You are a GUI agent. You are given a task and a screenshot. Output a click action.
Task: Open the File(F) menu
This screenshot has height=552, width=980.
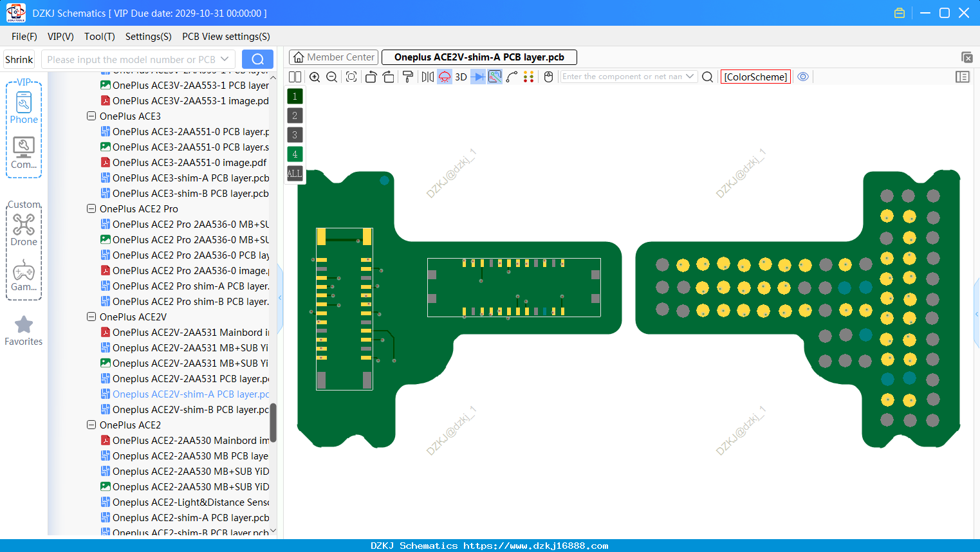24,37
